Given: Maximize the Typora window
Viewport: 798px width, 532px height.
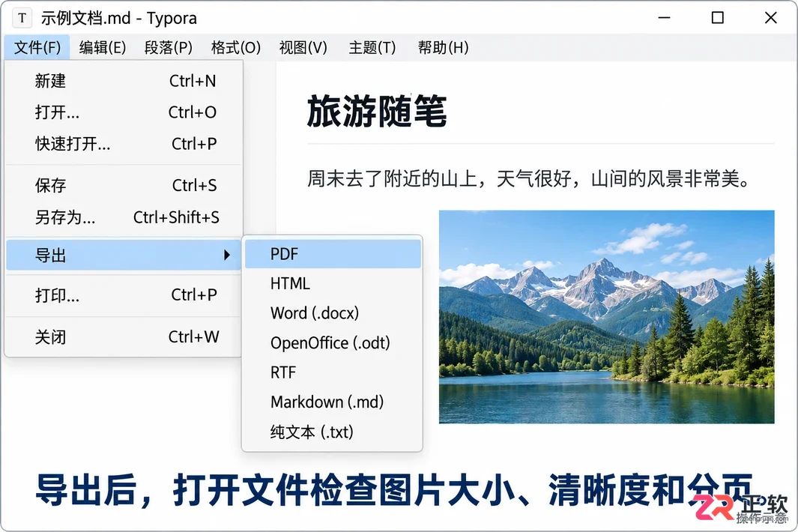Looking at the screenshot, I should click(718, 18).
